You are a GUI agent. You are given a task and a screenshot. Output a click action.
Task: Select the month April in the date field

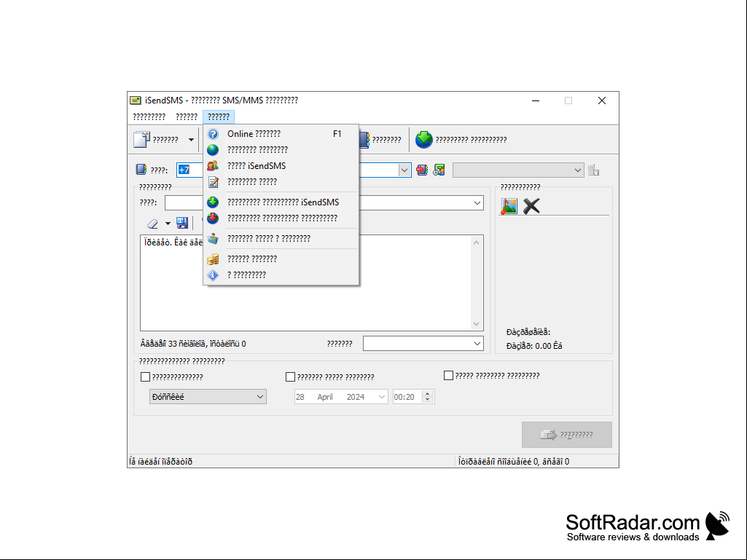[325, 397]
